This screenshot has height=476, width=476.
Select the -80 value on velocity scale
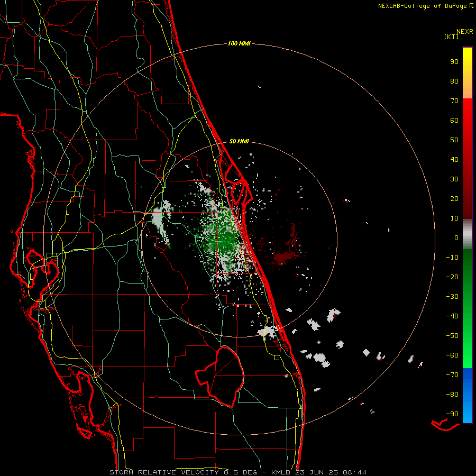[452, 395]
